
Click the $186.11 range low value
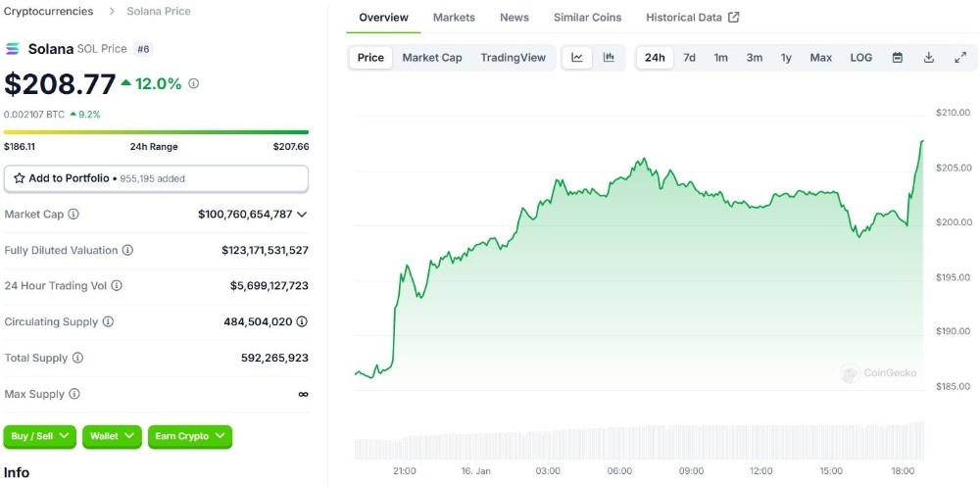[x=18, y=147]
